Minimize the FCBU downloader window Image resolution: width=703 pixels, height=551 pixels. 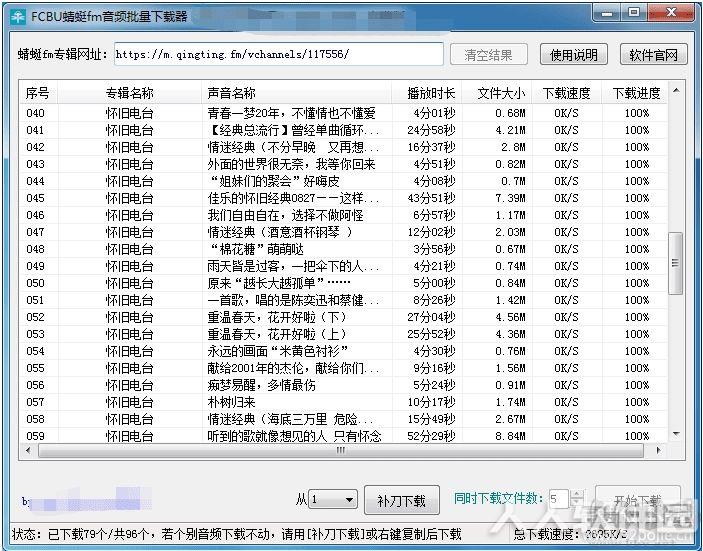(x=607, y=13)
